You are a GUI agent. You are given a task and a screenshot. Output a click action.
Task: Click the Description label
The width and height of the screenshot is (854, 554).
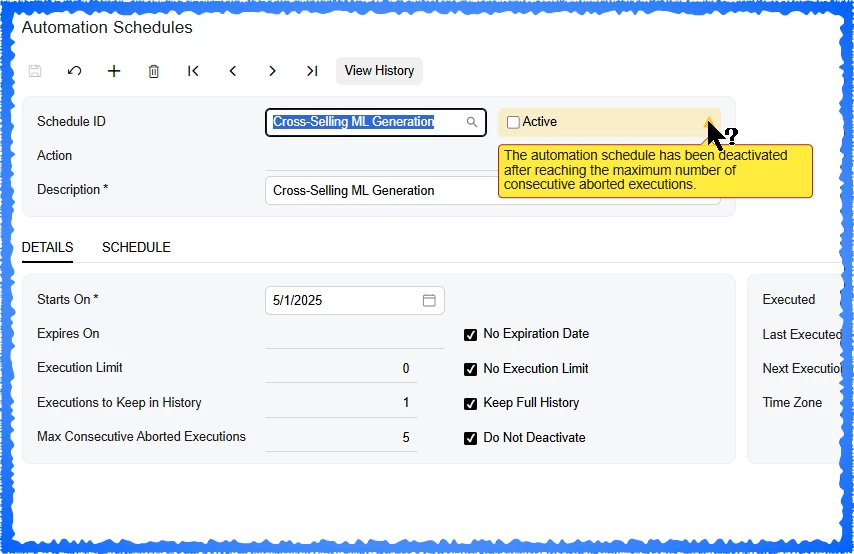pos(72,190)
